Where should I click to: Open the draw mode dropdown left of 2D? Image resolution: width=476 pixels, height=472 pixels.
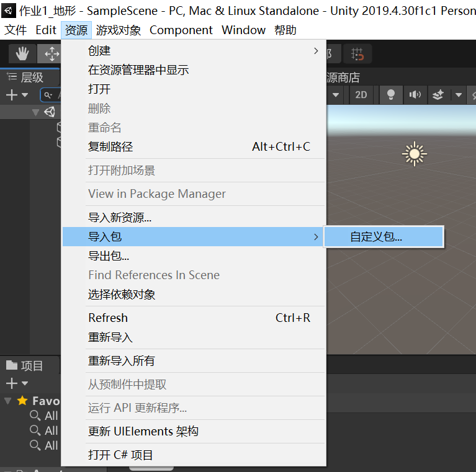[x=336, y=95]
